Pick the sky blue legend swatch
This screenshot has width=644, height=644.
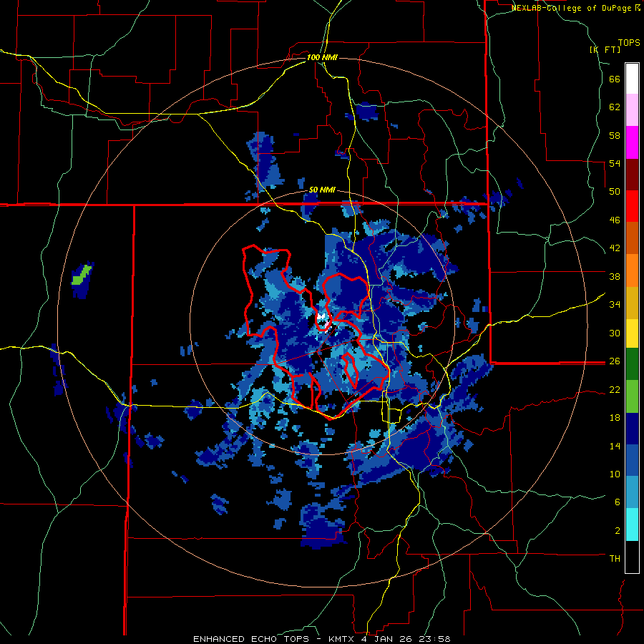coord(632,492)
